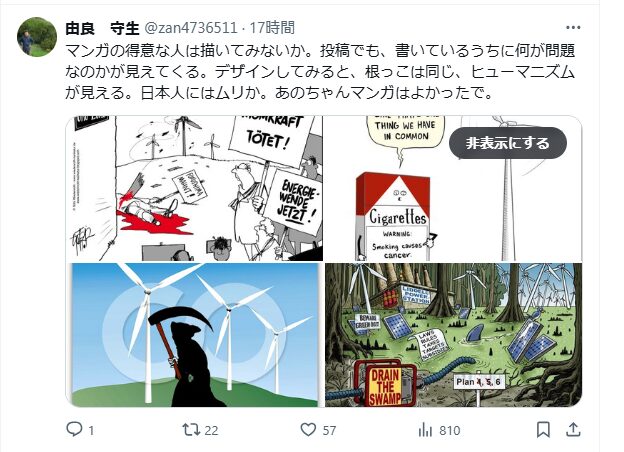This screenshot has width=624, height=452.
Task: Click the retweet arrows icon
Action: tap(190, 430)
